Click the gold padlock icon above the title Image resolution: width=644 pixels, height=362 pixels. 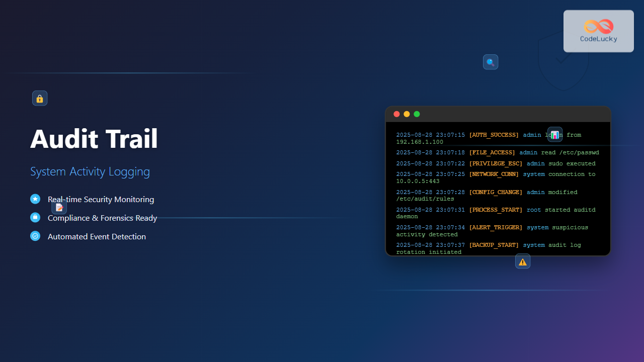(x=40, y=99)
